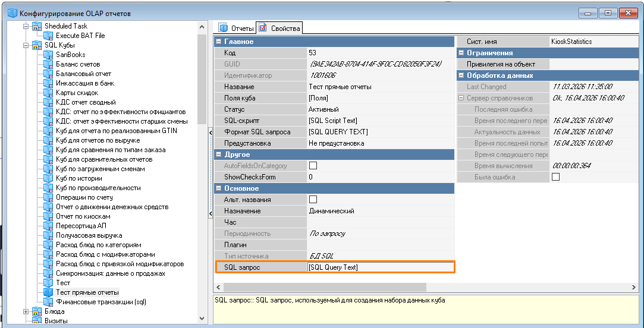Image resolution: width=644 pixels, height=328 pixels.
Task: Click the cube icon beside Отчет по киоскам
Action: (x=48, y=216)
